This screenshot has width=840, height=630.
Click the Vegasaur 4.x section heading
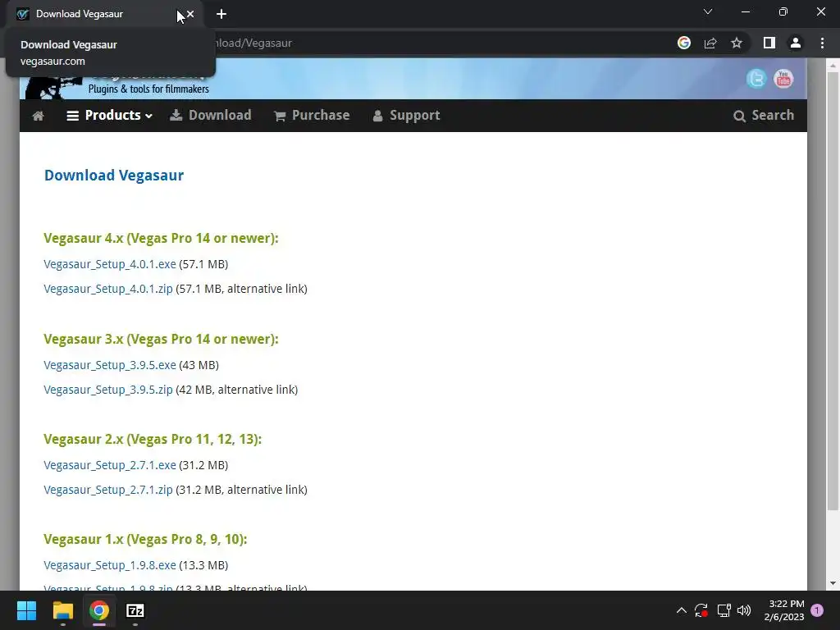(x=161, y=238)
